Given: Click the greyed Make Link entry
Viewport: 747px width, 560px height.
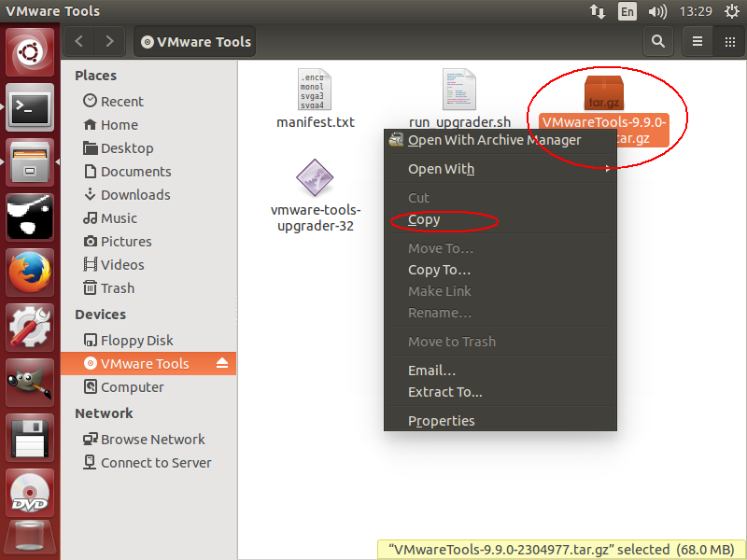Looking at the screenshot, I should pyautogui.click(x=500, y=291).
